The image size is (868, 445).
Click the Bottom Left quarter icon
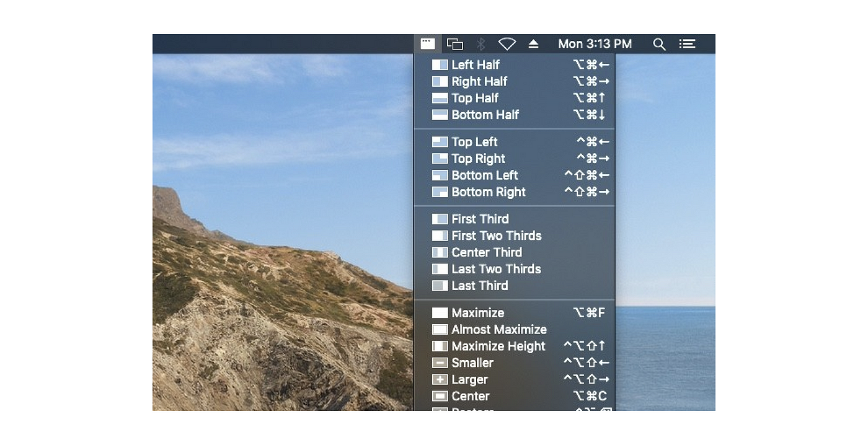click(x=440, y=175)
